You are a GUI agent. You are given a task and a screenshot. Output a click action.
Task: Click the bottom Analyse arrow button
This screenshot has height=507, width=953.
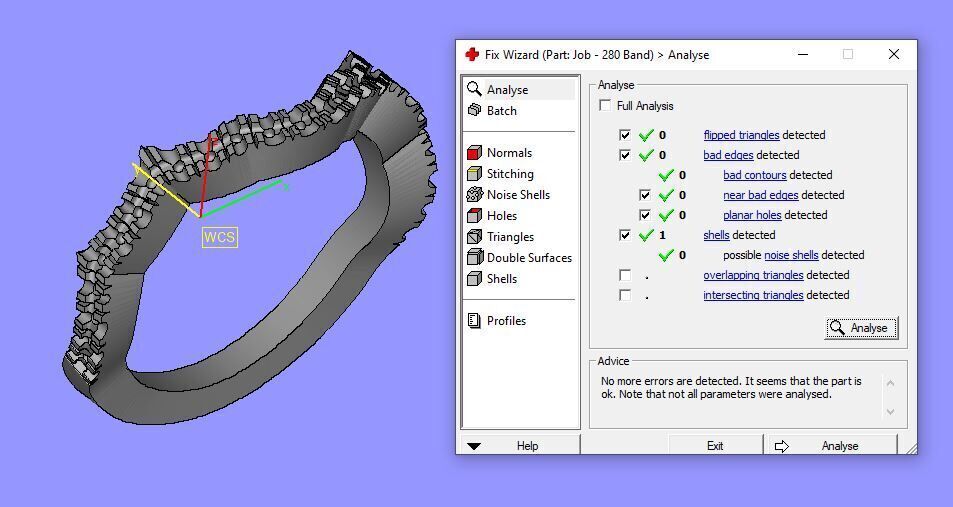(831, 446)
